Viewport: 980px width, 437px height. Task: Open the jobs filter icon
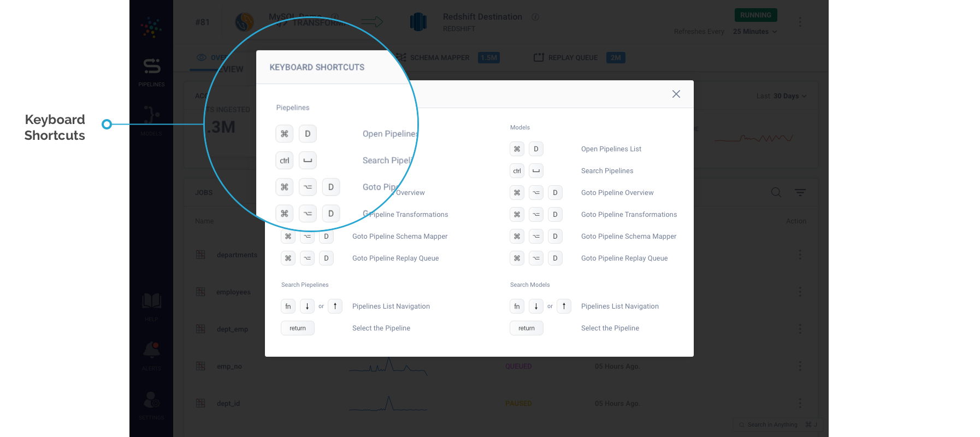(800, 192)
